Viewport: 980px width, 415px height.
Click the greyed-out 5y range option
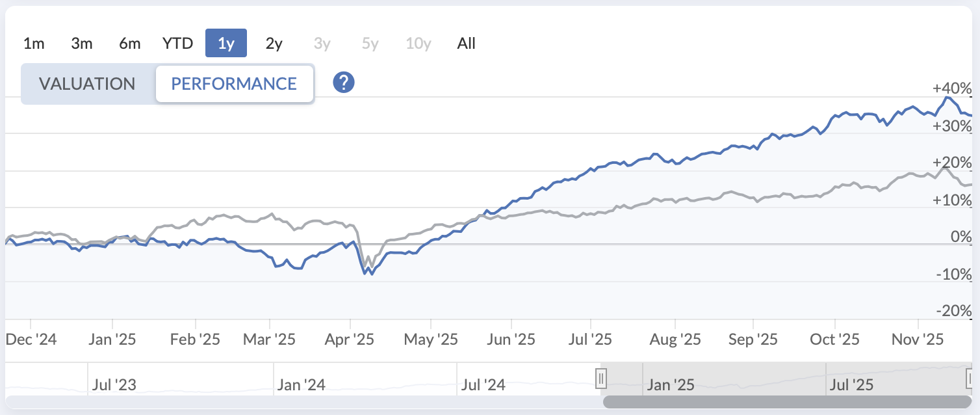click(x=370, y=44)
